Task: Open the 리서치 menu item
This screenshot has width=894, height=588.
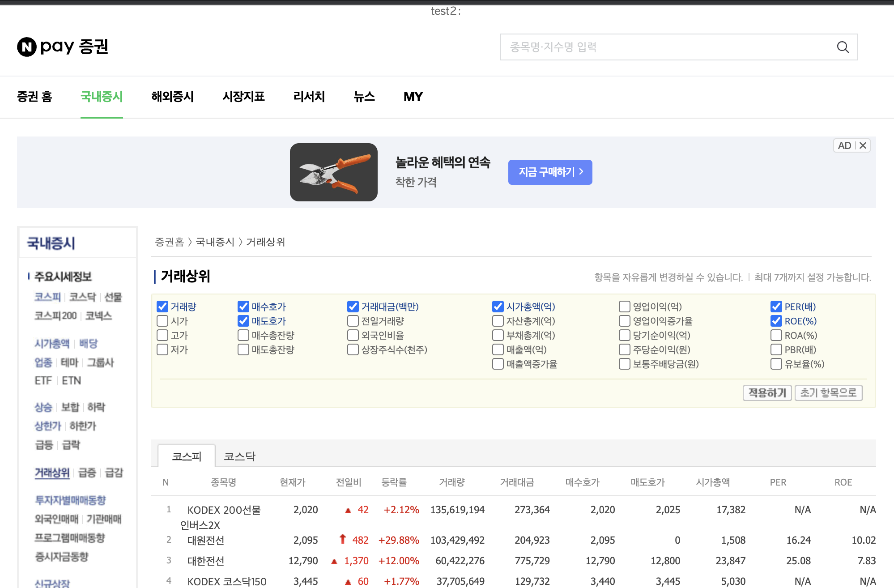Action: pos(309,97)
